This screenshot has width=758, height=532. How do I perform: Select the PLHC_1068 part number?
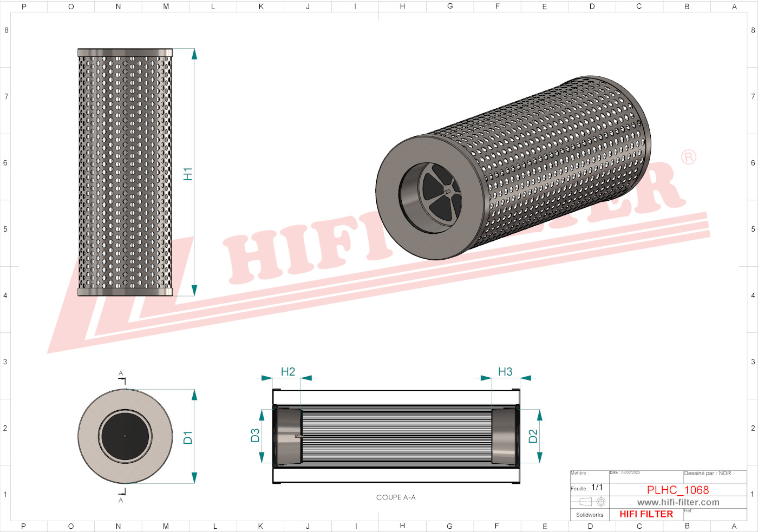click(677, 490)
